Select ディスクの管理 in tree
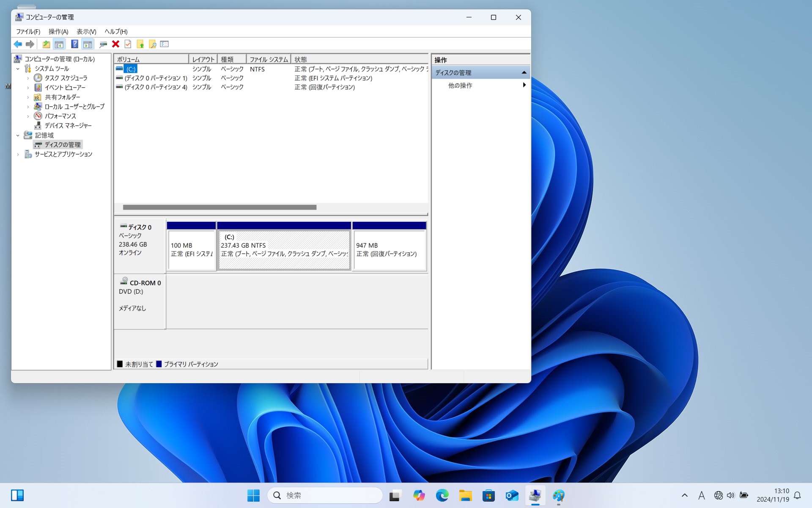Image resolution: width=812 pixels, height=508 pixels. click(x=63, y=145)
